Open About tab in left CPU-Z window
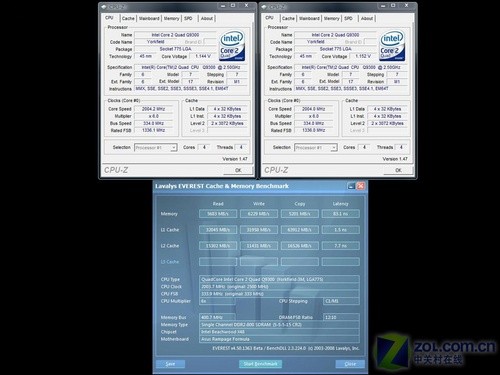The image size is (500, 375). tap(207, 18)
